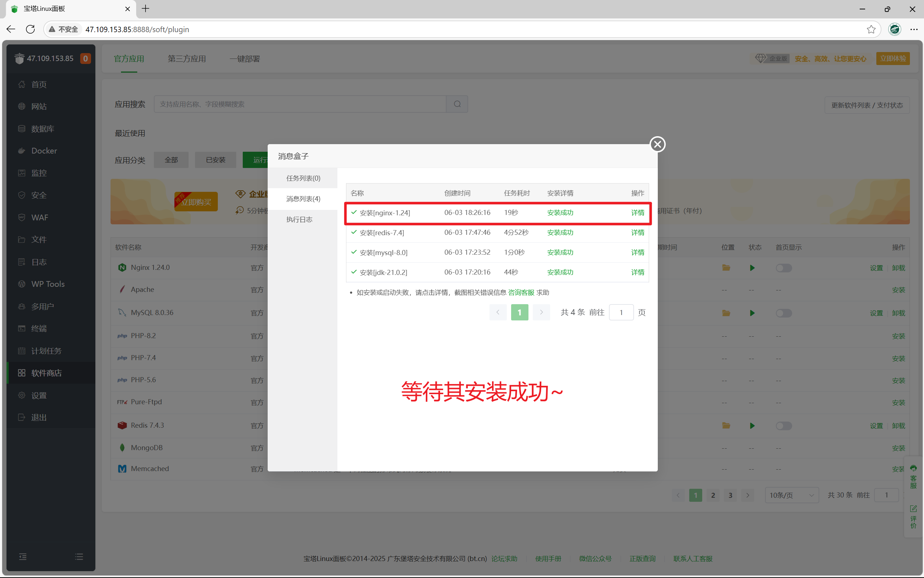Screen dimensions: 924x578
Task: Open the 数据库 database section
Action: click(42, 129)
